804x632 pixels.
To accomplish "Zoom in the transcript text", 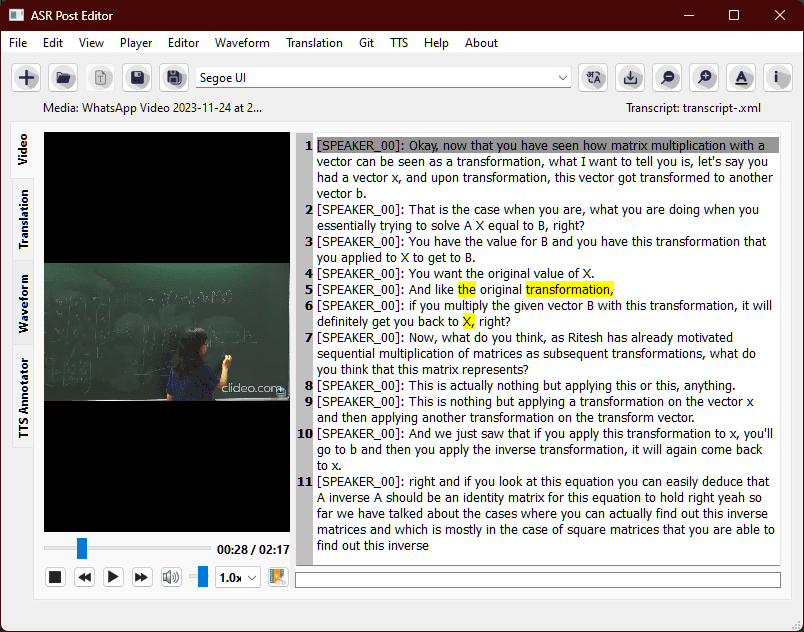I will tap(704, 77).
